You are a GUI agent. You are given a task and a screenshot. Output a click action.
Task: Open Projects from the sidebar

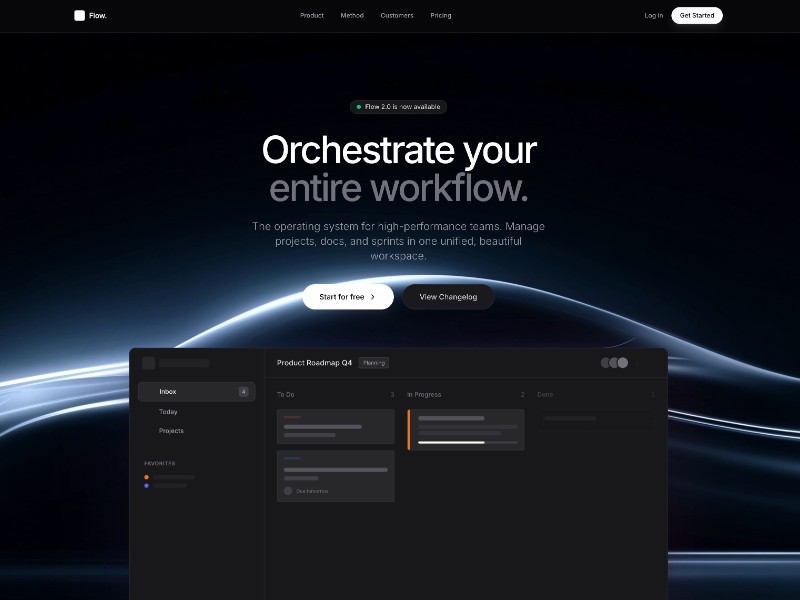click(171, 430)
